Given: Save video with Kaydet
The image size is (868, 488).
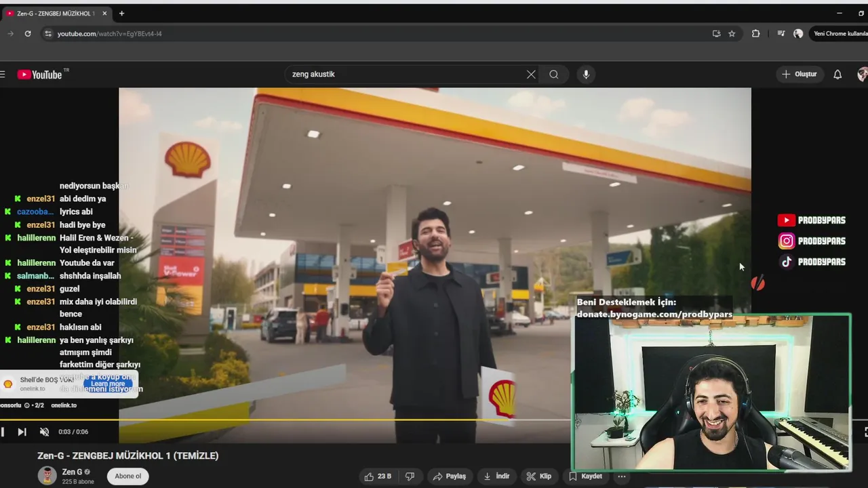Looking at the screenshot, I should (585, 476).
